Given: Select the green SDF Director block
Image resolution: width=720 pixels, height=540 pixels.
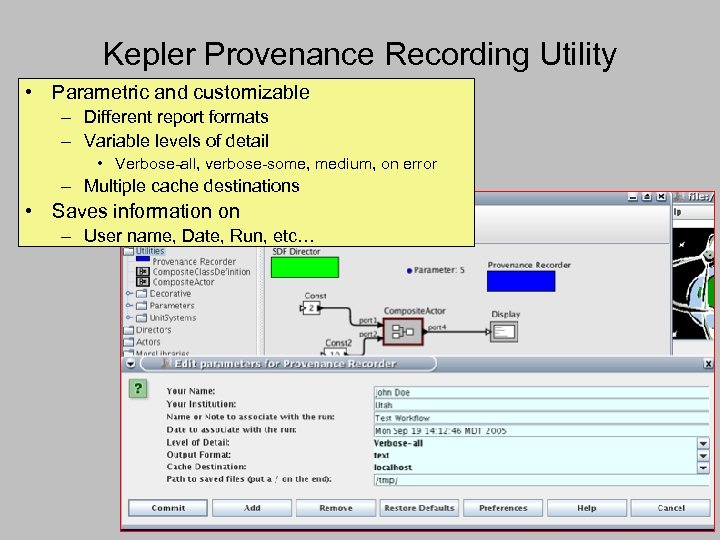Looking at the screenshot, I should tap(305, 267).
